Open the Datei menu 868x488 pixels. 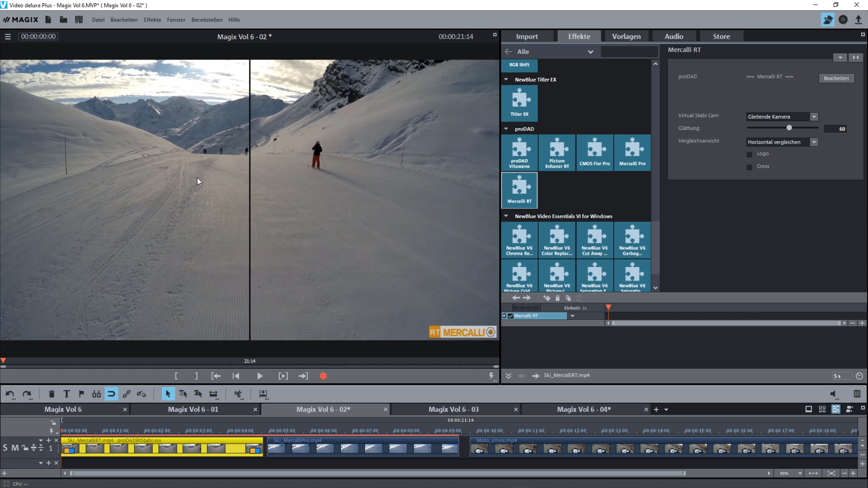coord(98,20)
